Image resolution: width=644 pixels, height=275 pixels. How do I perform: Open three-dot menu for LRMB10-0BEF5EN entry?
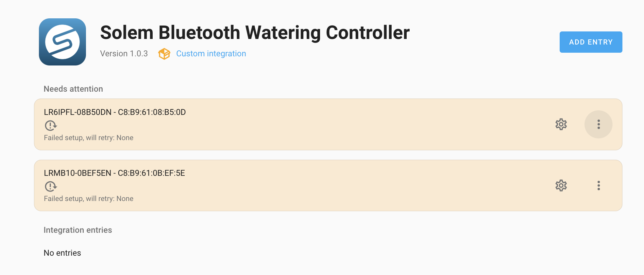click(x=599, y=186)
